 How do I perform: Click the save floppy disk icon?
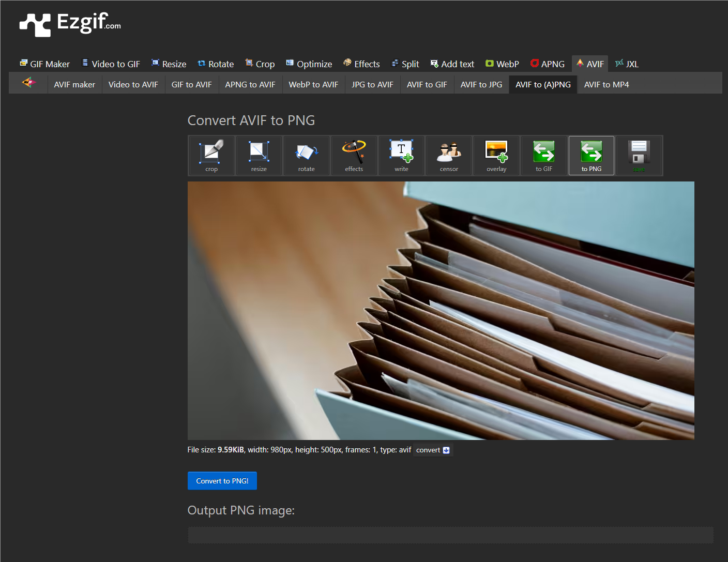point(639,155)
